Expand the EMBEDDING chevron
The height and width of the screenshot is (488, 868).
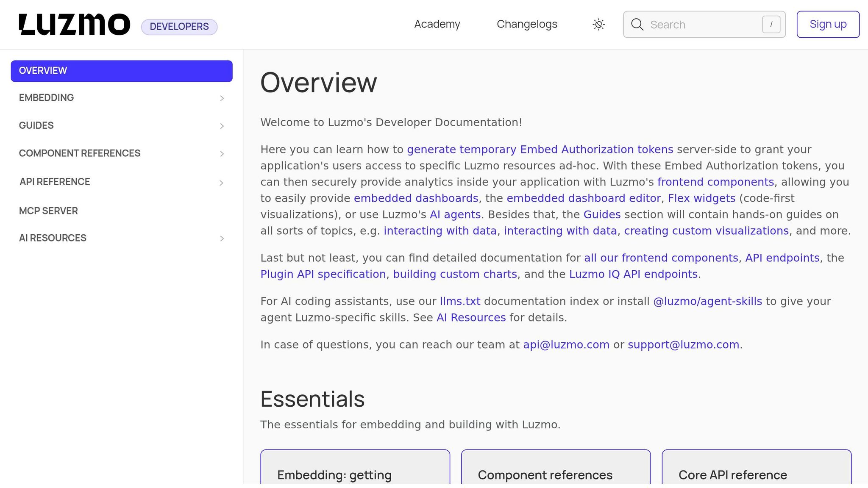coord(222,98)
